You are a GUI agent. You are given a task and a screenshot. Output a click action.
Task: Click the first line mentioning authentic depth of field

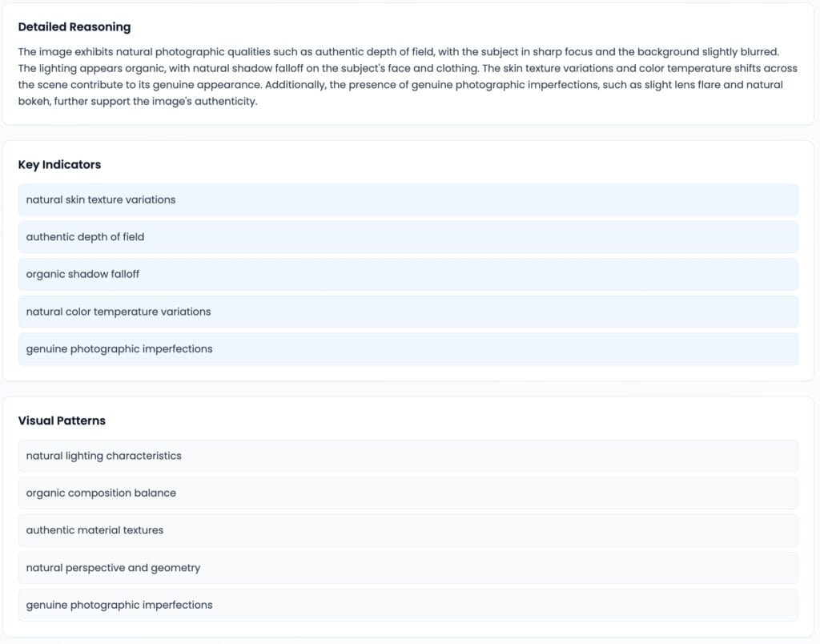399,52
